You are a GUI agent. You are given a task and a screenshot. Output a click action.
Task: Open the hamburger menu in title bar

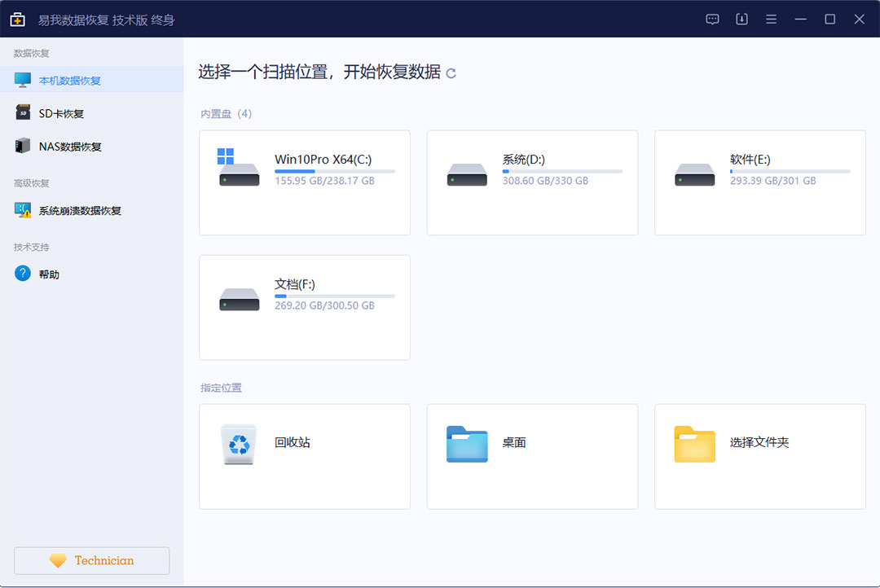click(771, 19)
